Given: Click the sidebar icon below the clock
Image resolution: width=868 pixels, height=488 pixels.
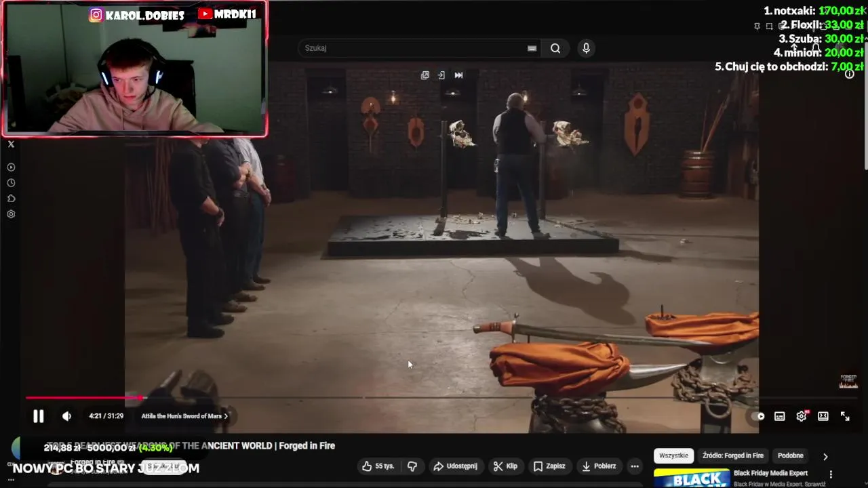Looking at the screenshot, I should pyautogui.click(x=11, y=199).
